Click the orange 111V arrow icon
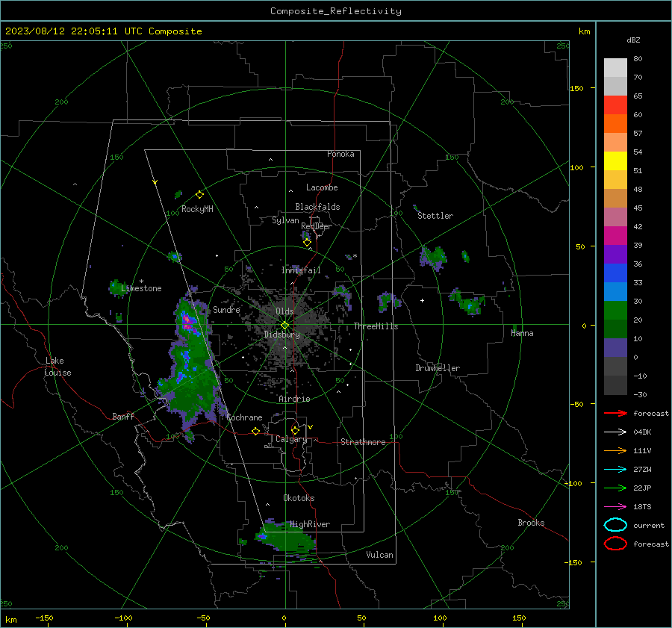This screenshot has height=628, width=672. 615,450
